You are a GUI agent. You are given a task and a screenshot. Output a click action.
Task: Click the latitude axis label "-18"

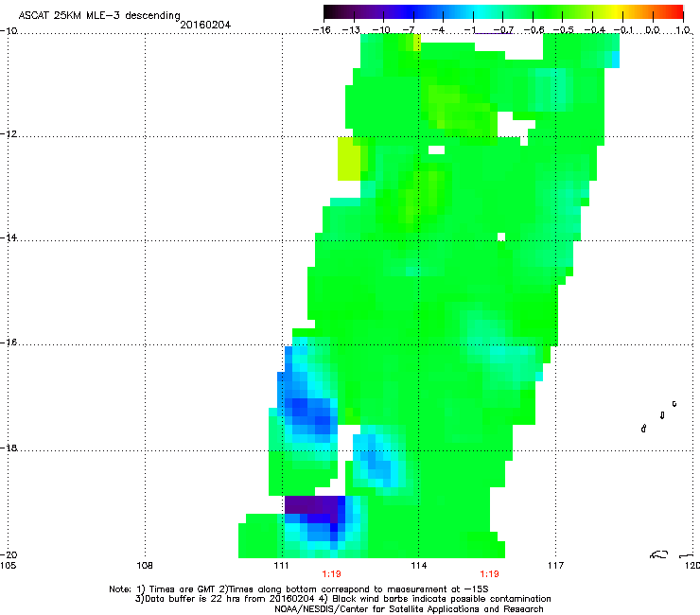9,448
